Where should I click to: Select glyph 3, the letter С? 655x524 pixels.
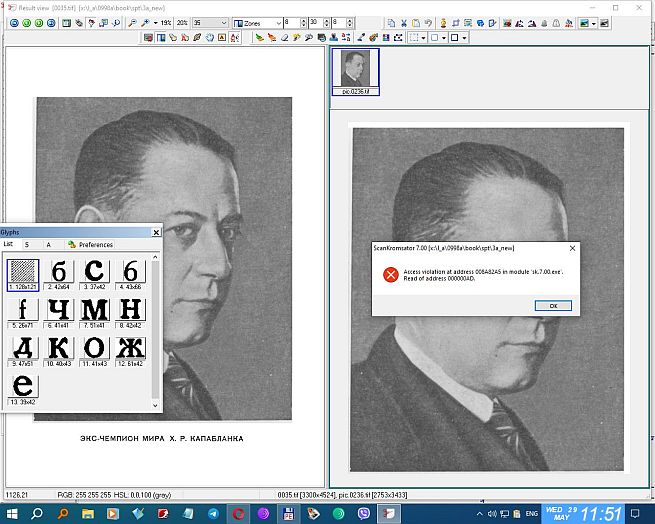point(94,275)
